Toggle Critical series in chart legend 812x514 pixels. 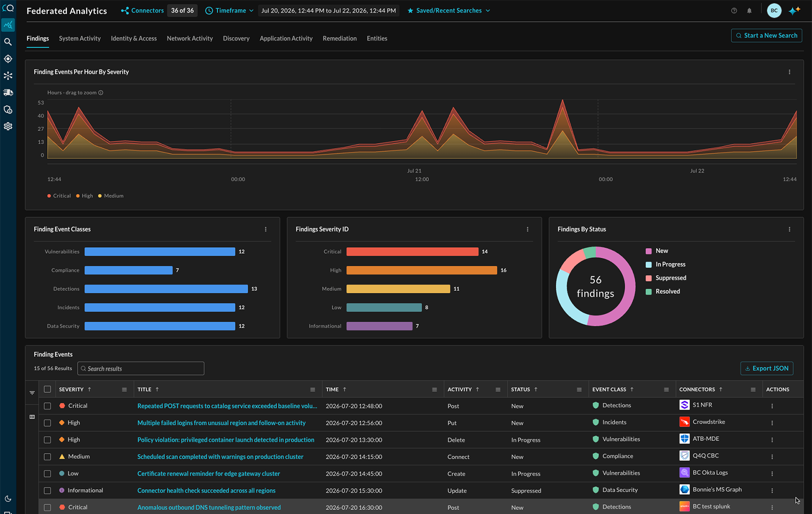(x=59, y=196)
